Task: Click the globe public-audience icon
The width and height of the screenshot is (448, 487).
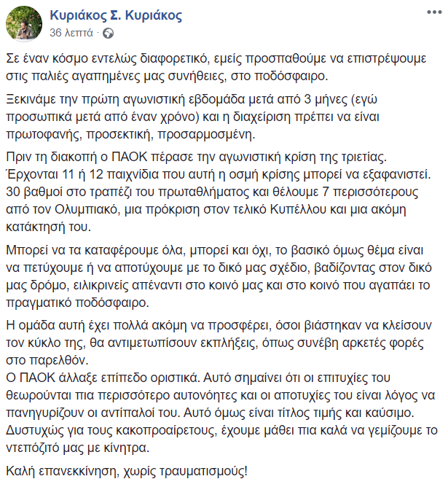Action: (x=109, y=34)
